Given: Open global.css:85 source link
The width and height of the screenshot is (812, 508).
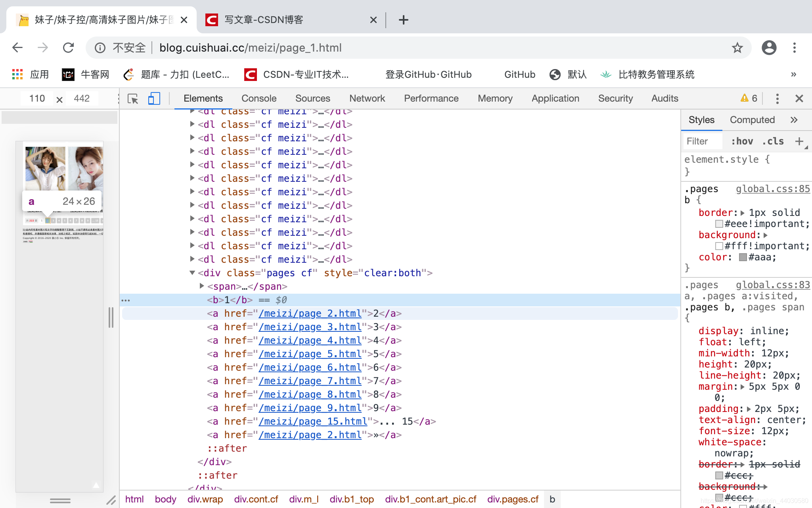Looking at the screenshot, I should [x=772, y=189].
